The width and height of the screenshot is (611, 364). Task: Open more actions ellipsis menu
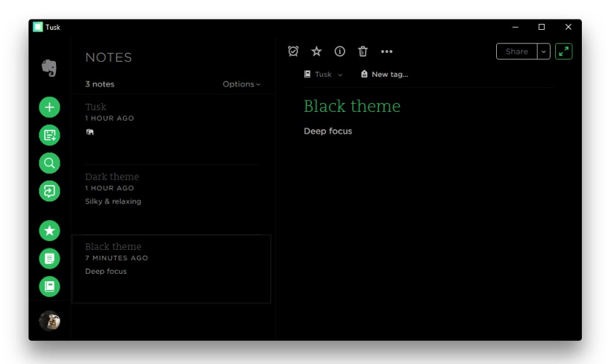[386, 51]
